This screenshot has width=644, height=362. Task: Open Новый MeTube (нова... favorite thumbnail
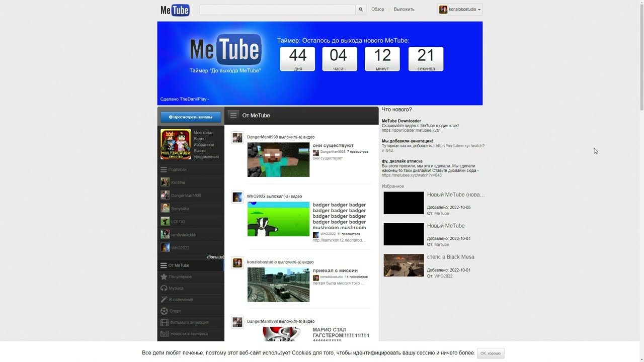(x=404, y=203)
